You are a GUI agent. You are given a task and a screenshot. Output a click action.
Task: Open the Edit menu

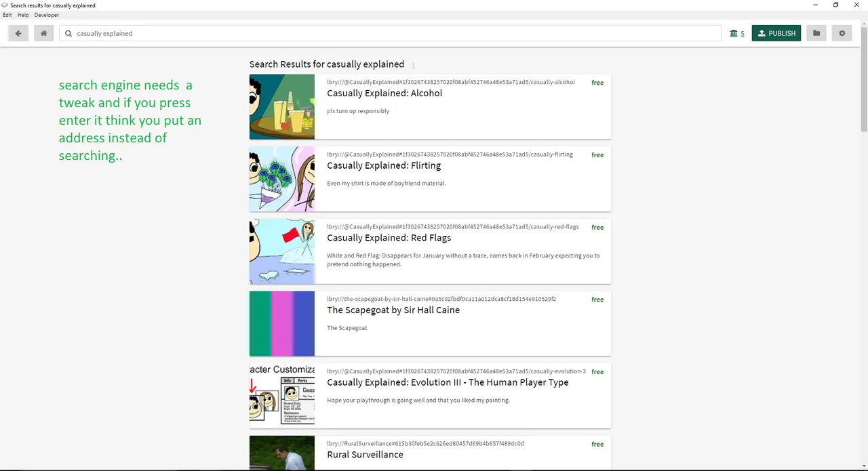(x=7, y=15)
